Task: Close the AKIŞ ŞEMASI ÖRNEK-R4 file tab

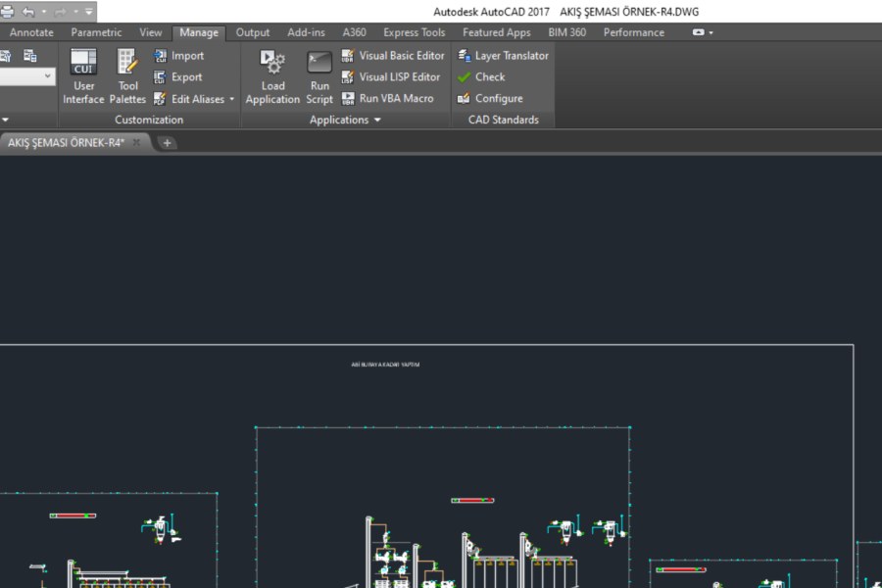Action: point(136,142)
